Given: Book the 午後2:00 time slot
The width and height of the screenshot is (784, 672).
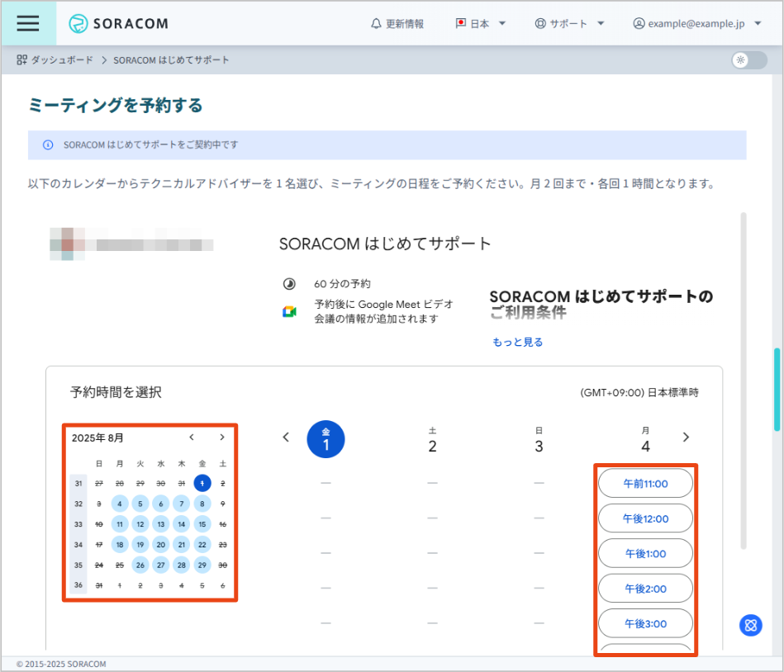Looking at the screenshot, I should click(645, 588).
